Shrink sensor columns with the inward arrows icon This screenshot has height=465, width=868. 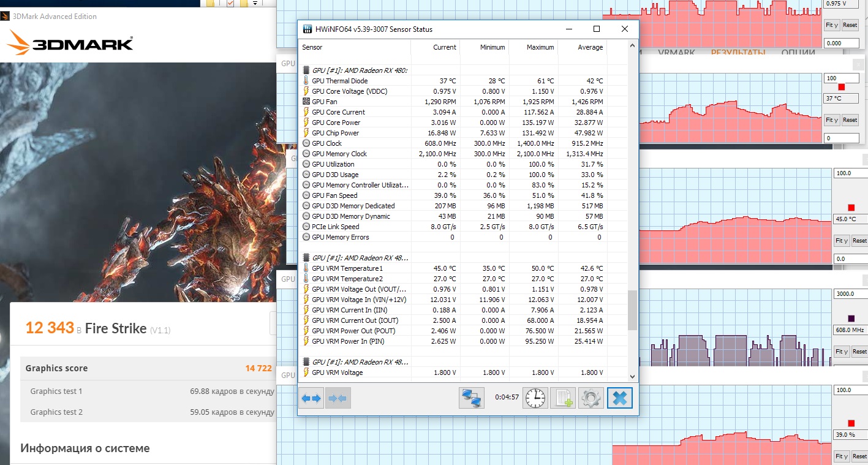(338, 398)
